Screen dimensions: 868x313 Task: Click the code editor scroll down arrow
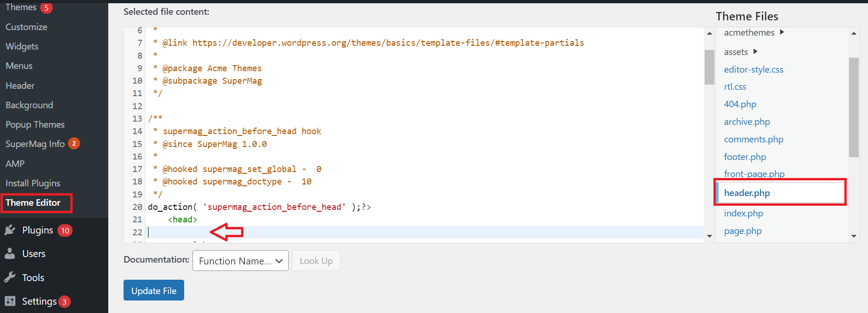[x=709, y=236]
